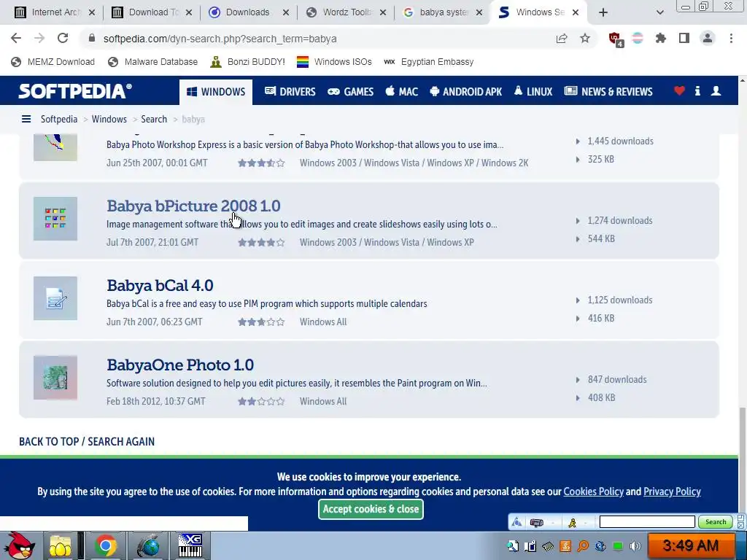Screen dimensions: 747x560
Task: Accept cookies and close banner
Action: [371, 509]
